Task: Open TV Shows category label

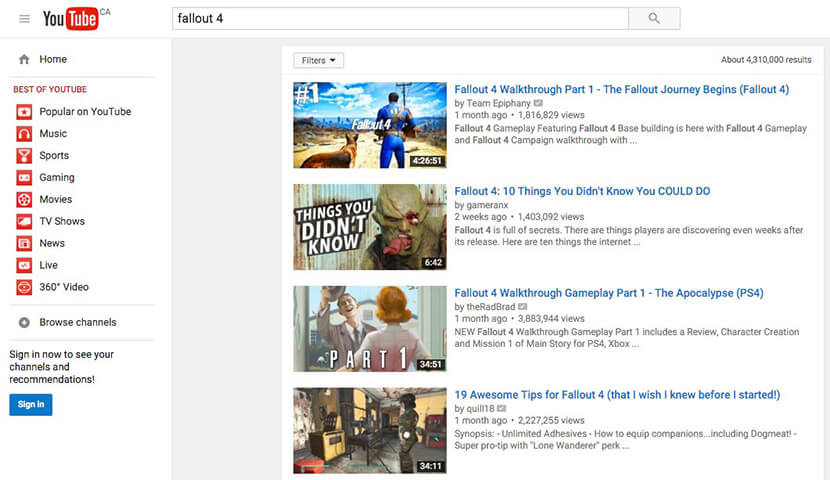Action: point(62,221)
